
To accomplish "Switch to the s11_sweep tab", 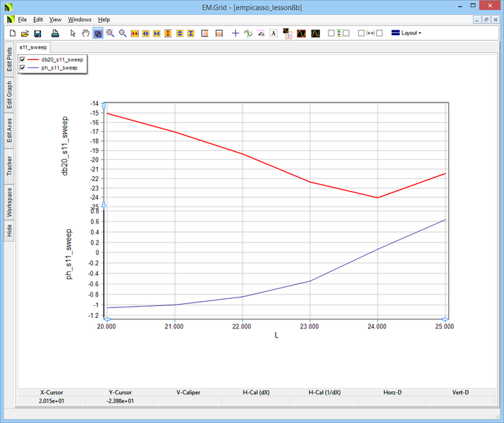I will (x=32, y=46).
